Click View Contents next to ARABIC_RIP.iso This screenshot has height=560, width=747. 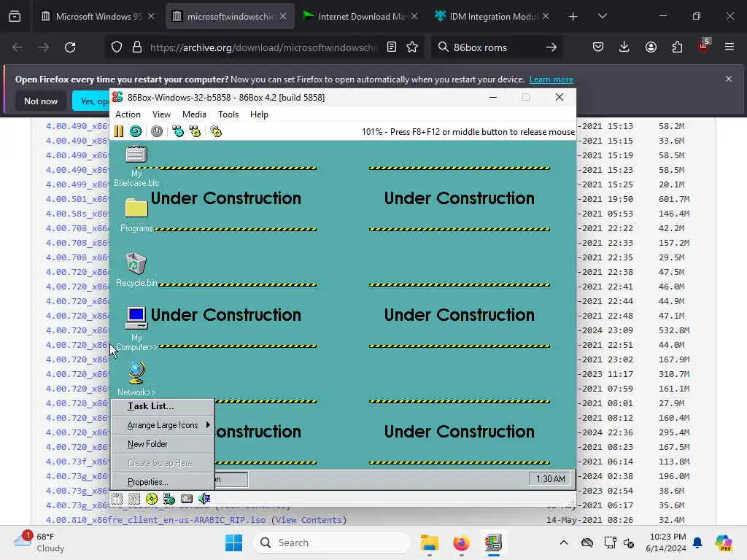(x=309, y=520)
